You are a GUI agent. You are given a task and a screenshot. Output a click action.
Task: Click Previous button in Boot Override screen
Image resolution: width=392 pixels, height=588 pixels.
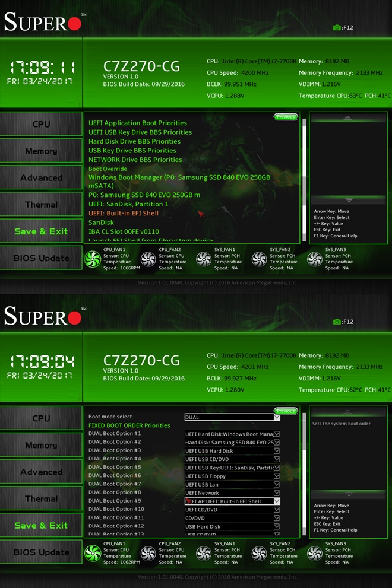click(286, 117)
